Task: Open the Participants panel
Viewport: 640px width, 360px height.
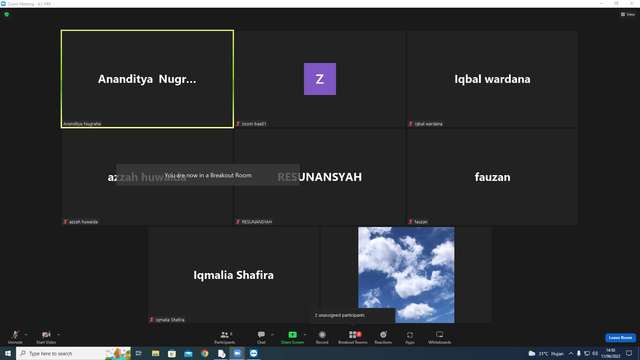Action: pos(224,337)
